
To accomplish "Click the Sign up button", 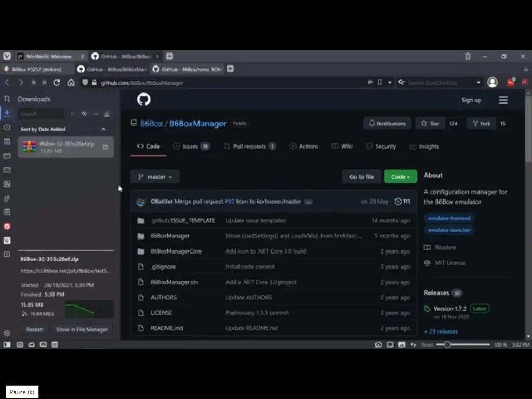I will 471,100.
